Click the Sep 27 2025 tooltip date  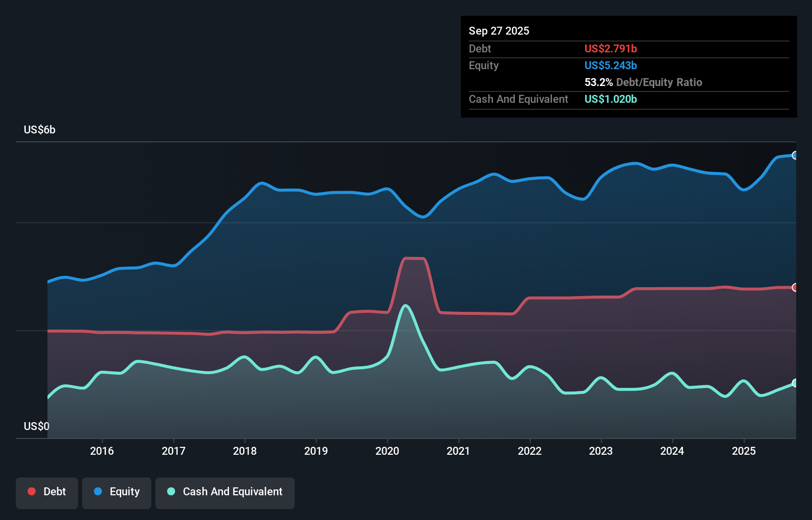click(499, 31)
